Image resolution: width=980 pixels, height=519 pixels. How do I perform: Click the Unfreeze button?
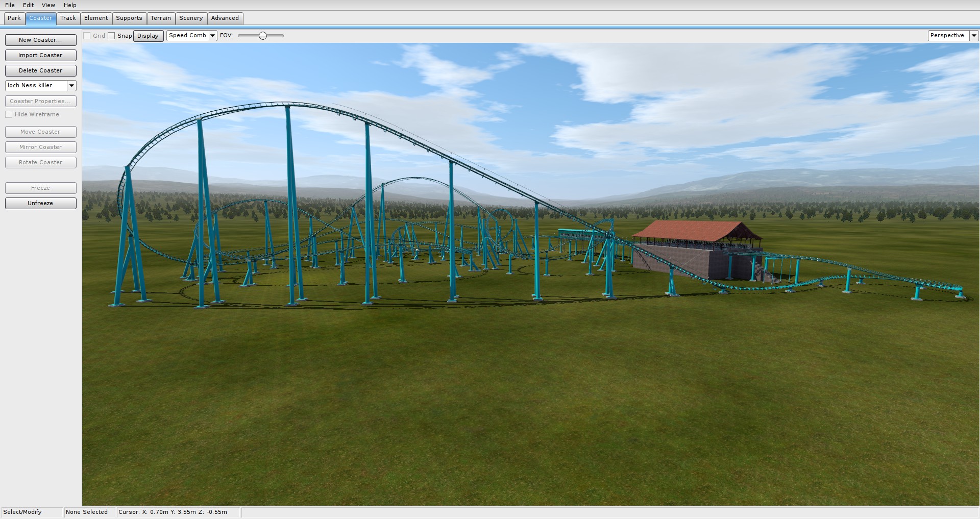pos(41,203)
